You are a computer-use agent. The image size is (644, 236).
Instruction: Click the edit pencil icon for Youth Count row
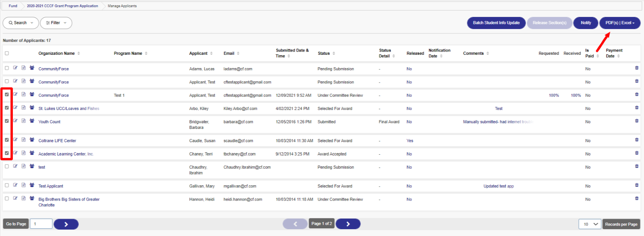click(x=15, y=121)
